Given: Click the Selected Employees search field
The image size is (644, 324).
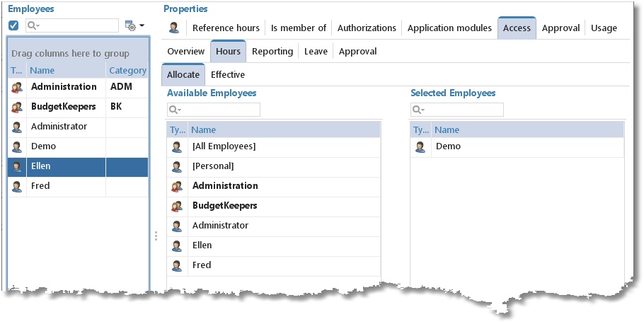Looking at the screenshot, I should pyautogui.click(x=456, y=110).
